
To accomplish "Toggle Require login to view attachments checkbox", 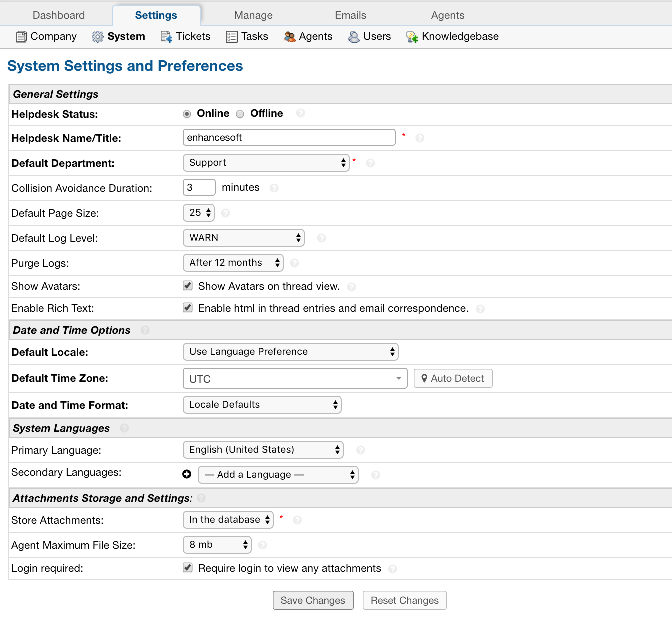I will tap(188, 568).
